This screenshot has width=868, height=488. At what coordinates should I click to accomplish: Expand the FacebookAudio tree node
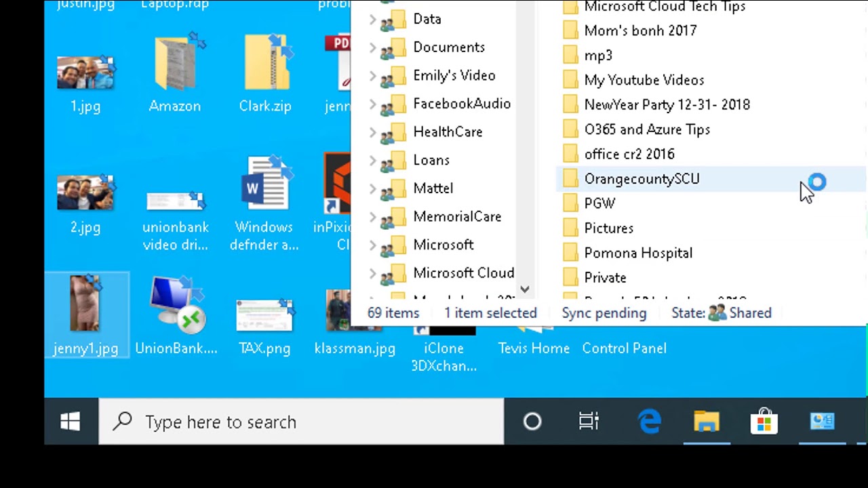372,104
